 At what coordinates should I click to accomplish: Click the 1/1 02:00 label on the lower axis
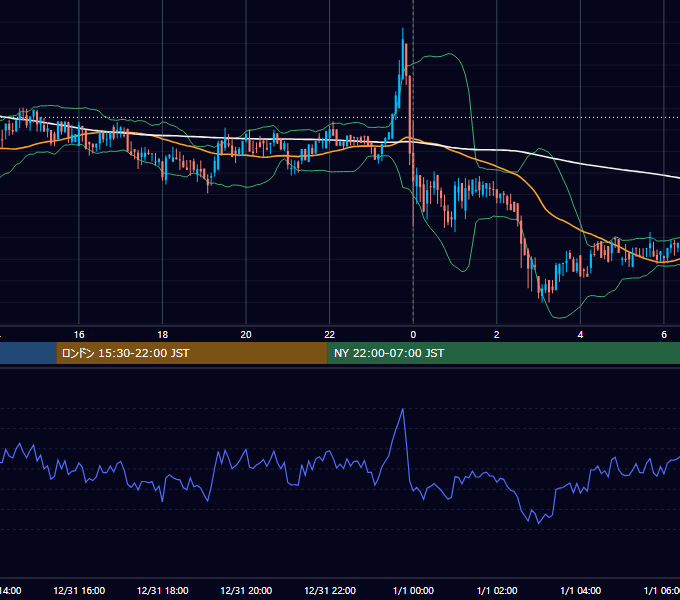[497, 590]
